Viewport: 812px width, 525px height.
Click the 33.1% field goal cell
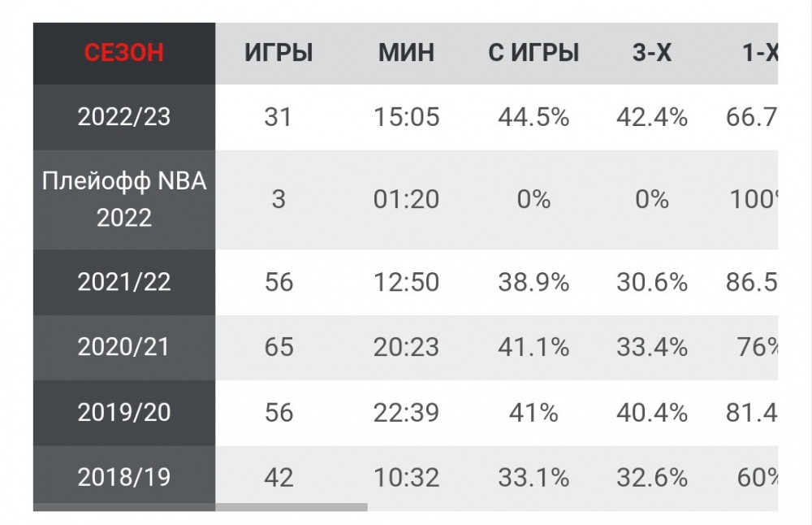point(533,477)
